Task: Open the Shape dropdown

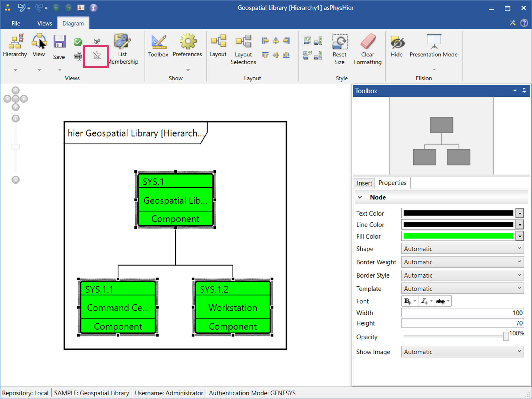Action: coord(462,249)
